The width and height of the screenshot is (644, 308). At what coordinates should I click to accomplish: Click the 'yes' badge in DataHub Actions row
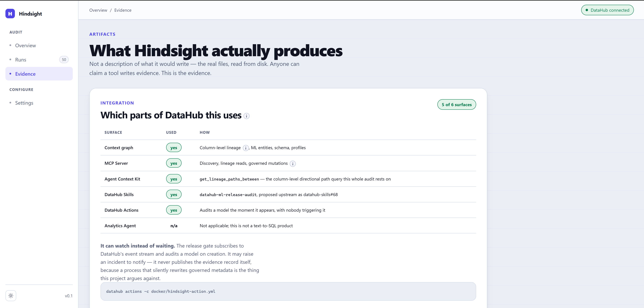(174, 210)
